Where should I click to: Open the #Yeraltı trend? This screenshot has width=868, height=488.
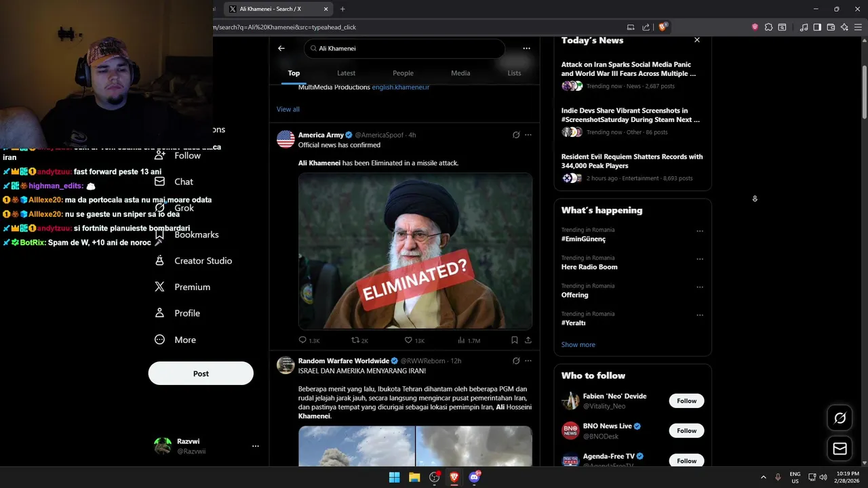click(573, 323)
